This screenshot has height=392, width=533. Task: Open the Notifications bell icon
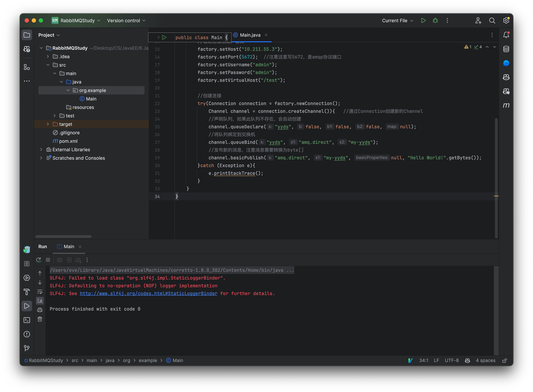point(506,35)
